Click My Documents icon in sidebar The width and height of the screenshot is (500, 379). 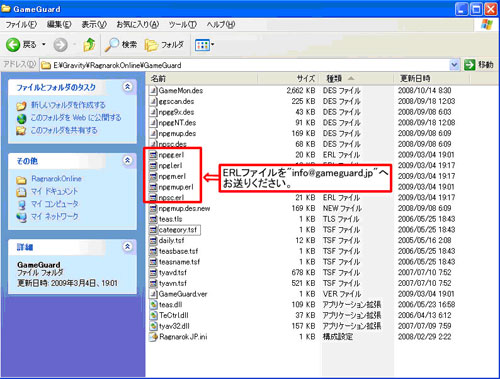coord(21,192)
